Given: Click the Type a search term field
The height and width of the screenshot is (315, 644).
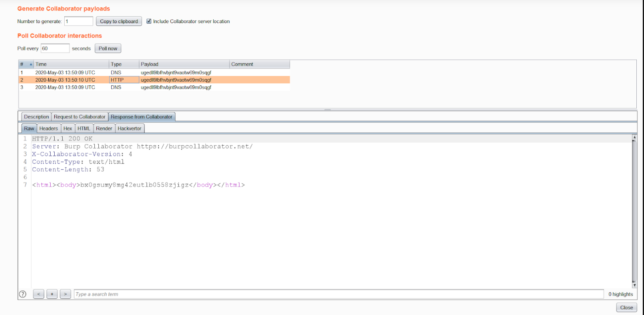Looking at the screenshot, I should click(x=339, y=294).
